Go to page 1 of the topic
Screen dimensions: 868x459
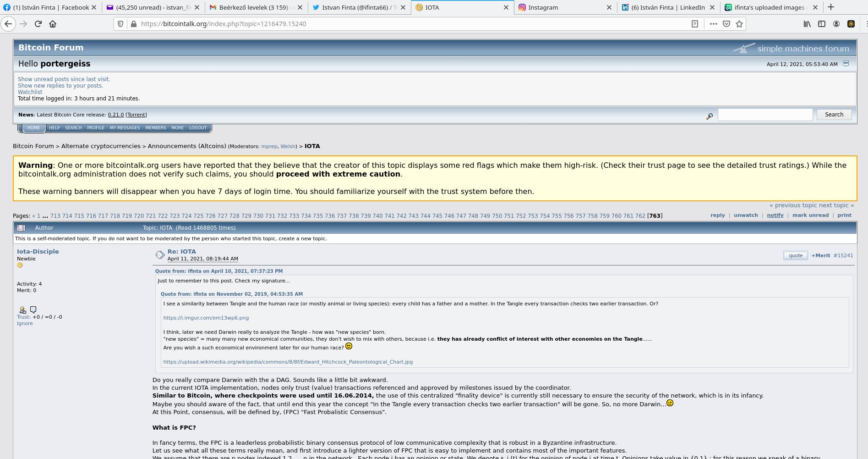tap(38, 216)
